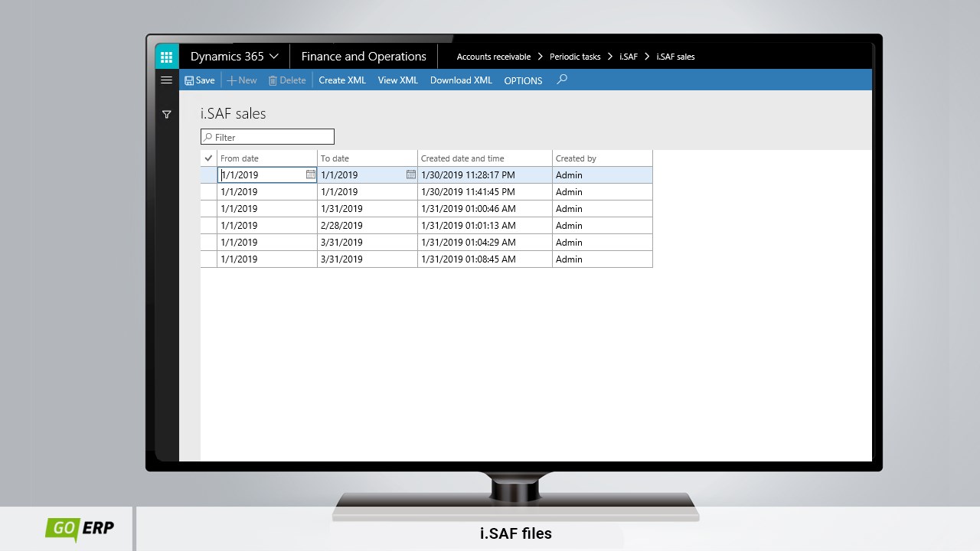This screenshot has height=551, width=980.
Task: Open the OPTIONS menu
Action: click(x=523, y=80)
